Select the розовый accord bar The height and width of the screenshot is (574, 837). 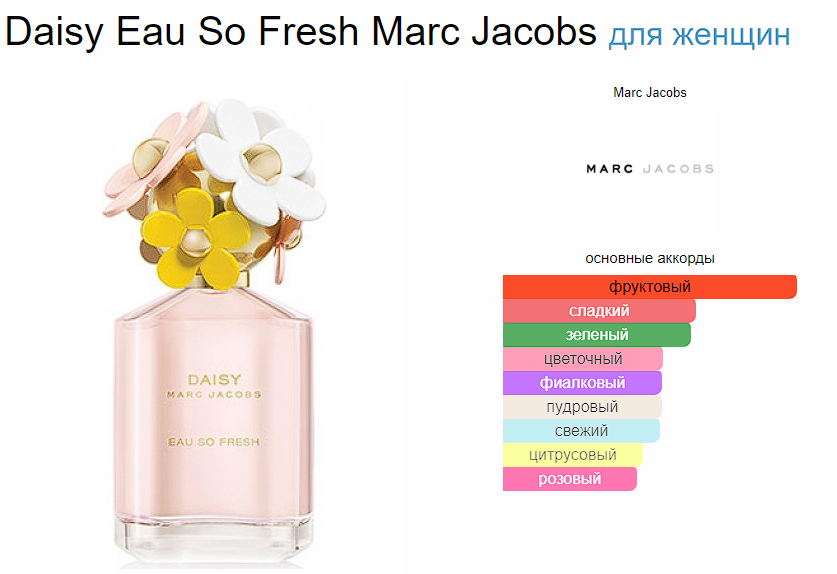tap(570, 479)
